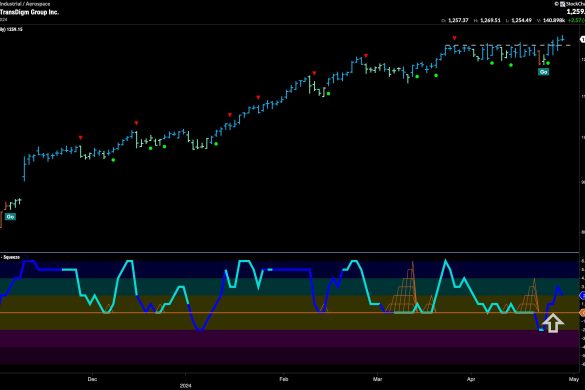Click the blue oscillator value tag on right axis
This screenshot has height=390, width=585.
(582, 296)
